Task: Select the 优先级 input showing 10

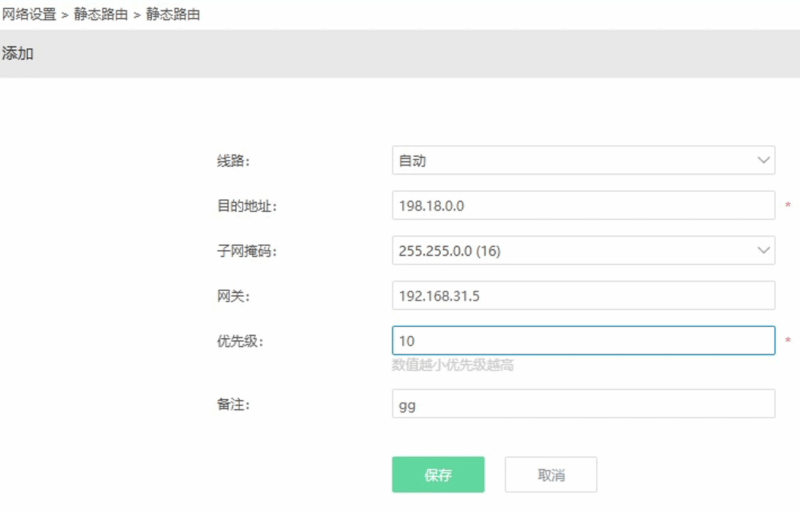Action: pos(583,340)
